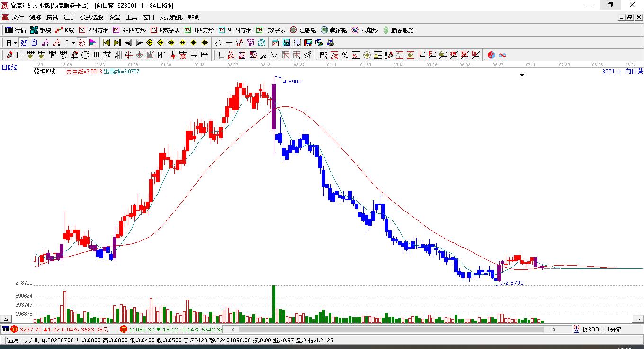Screen dimensions: 644x349
Task: Restore the inner chart window
Action: pos(629,18)
